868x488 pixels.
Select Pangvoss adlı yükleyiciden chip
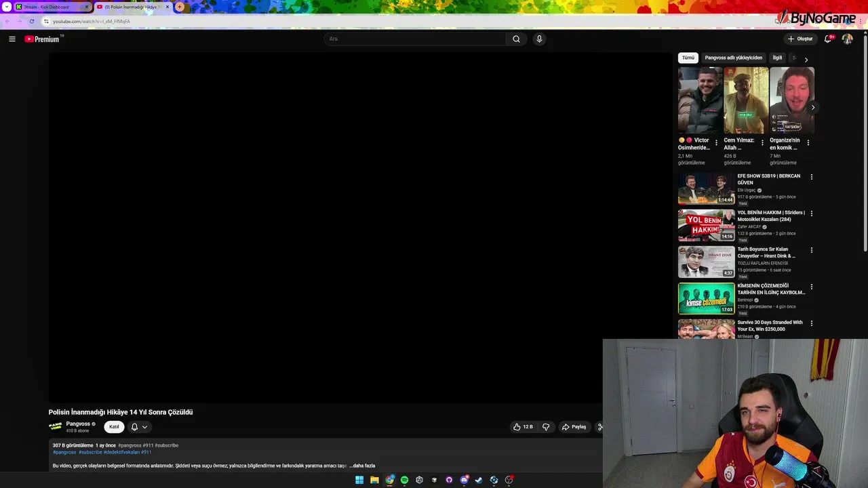734,58
